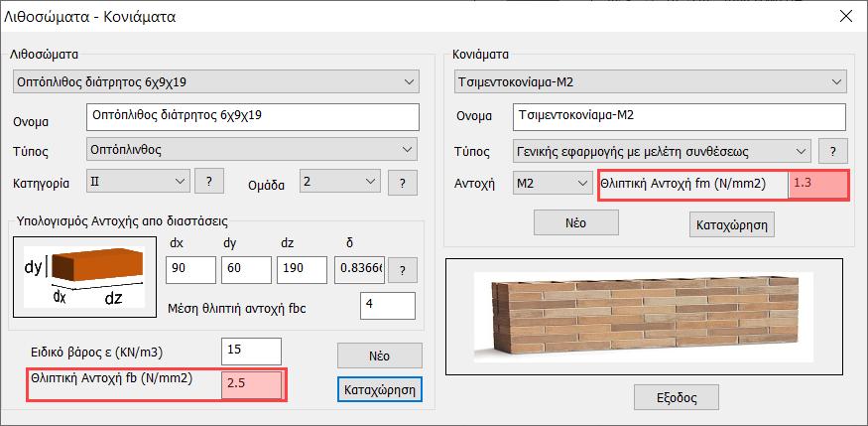Click the dz field containing 190
This screenshot has width=868, height=426.
click(x=302, y=270)
